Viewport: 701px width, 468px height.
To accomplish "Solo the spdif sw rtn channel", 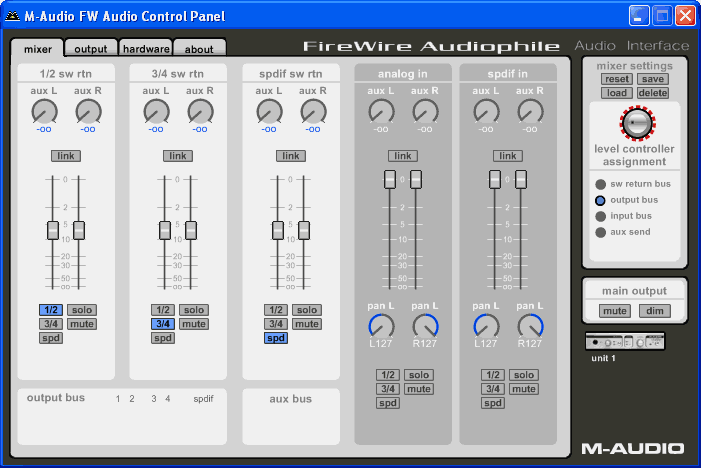I will (307, 310).
